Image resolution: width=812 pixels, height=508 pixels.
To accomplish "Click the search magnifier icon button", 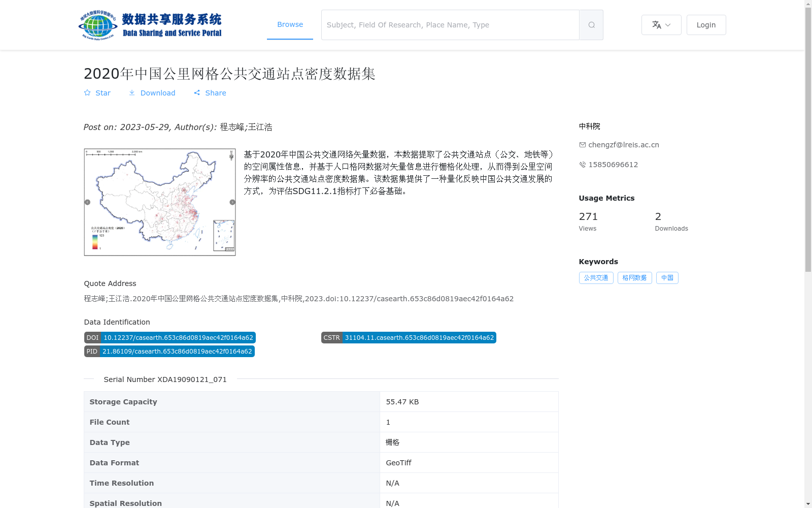I will pyautogui.click(x=591, y=25).
